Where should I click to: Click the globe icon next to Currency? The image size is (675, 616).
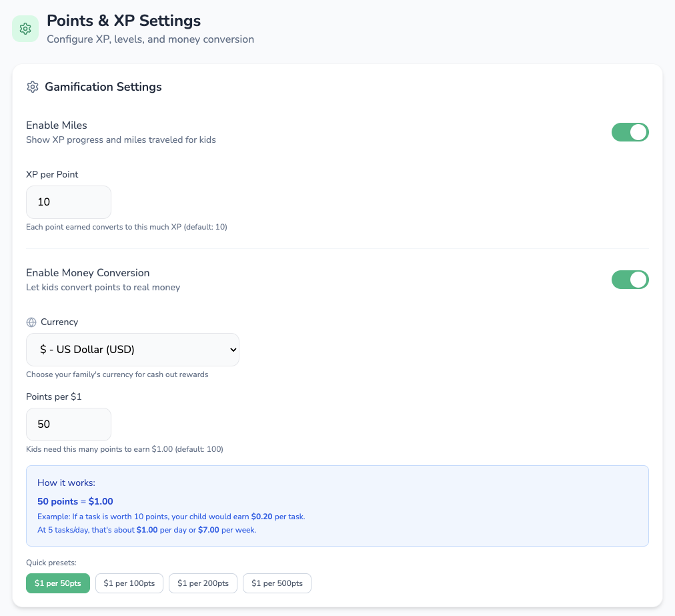click(x=31, y=322)
